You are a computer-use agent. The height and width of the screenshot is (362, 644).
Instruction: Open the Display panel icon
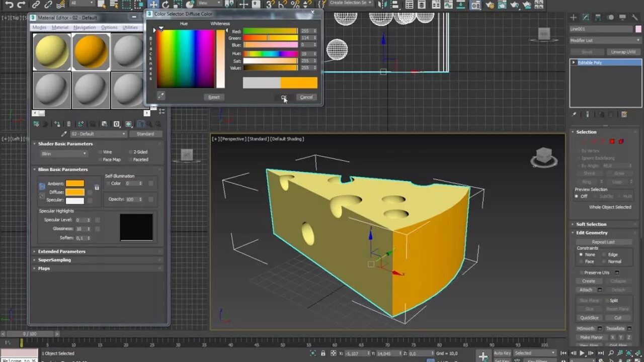coord(622,17)
